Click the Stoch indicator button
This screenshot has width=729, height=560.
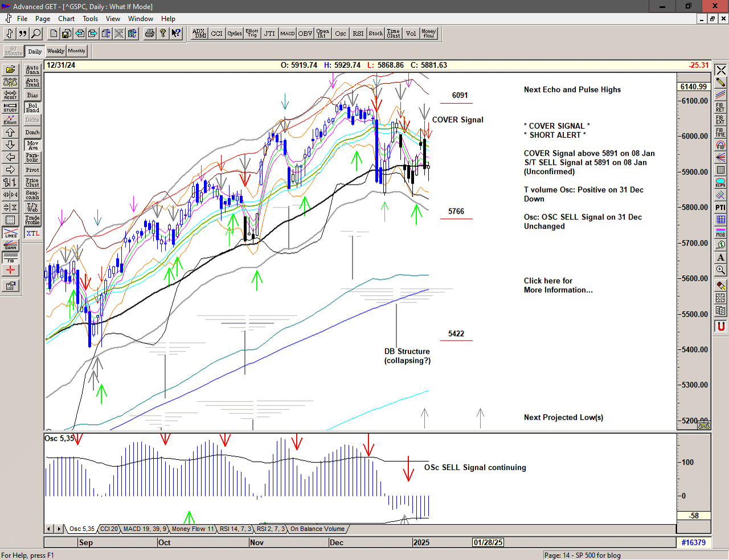pyautogui.click(x=375, y=34)
